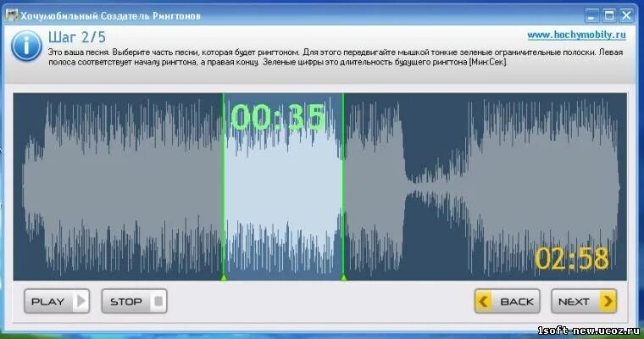Maximize the ringtone creator window
The image size is (644, 339).
pos(609,15)
